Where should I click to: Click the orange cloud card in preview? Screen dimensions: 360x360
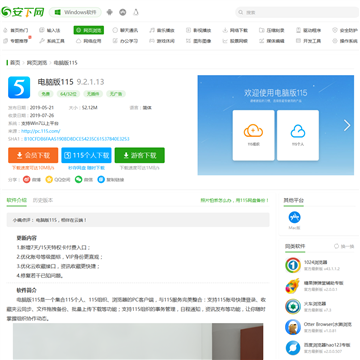[x=253, y=135]
